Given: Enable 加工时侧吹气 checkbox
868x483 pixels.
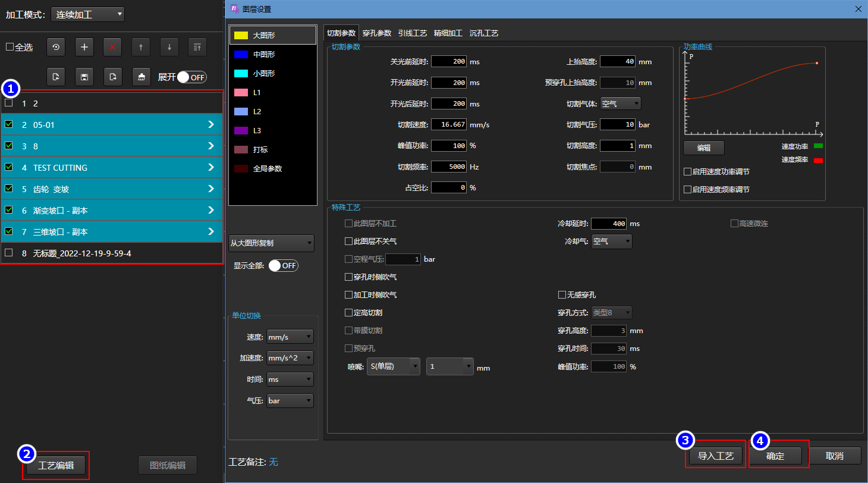Looking at the screenshot, I should [x=348, y=295].
